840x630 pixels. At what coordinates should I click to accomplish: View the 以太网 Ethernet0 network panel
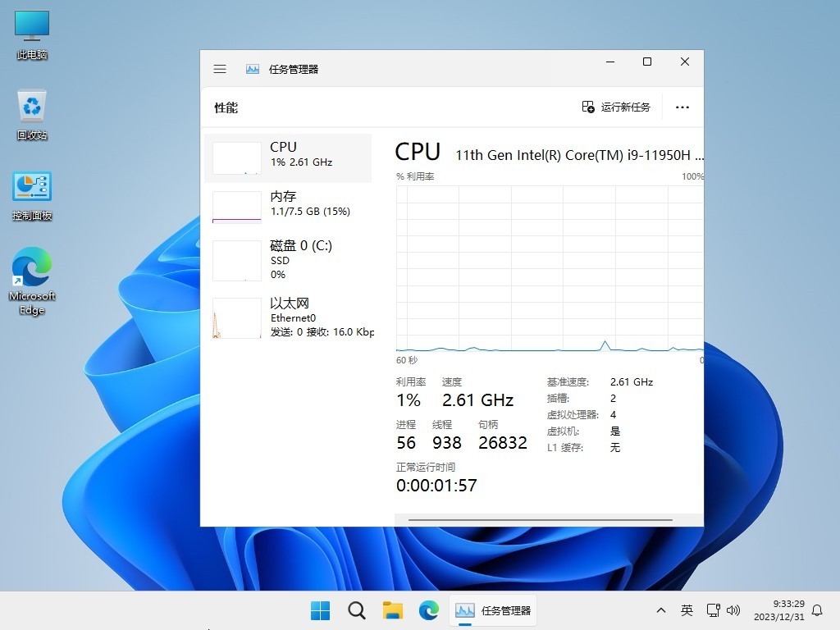pyautogui.click(x=287, y=317)
